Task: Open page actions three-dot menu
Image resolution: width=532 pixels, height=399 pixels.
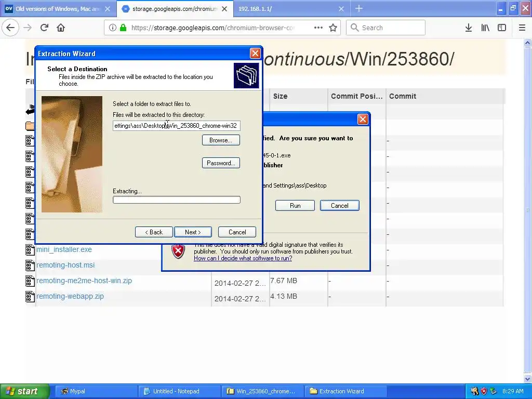Action: tap(318, 28)
